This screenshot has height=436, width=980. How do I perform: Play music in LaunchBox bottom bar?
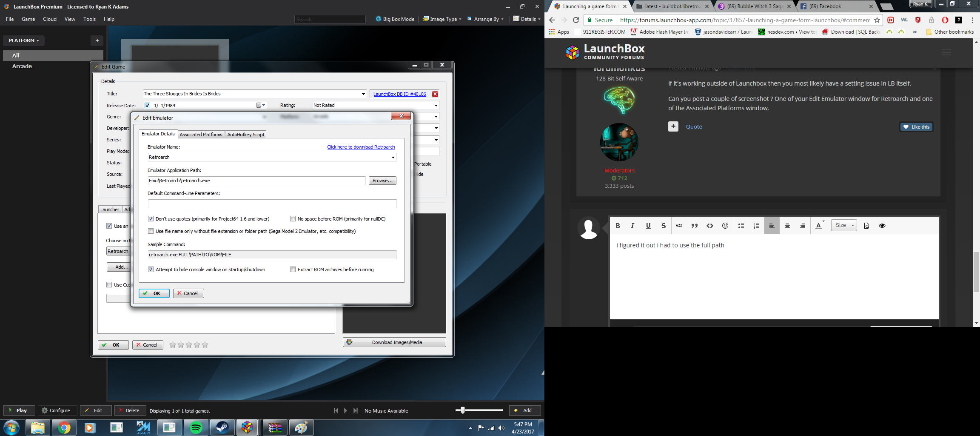(x=345, y=410)
